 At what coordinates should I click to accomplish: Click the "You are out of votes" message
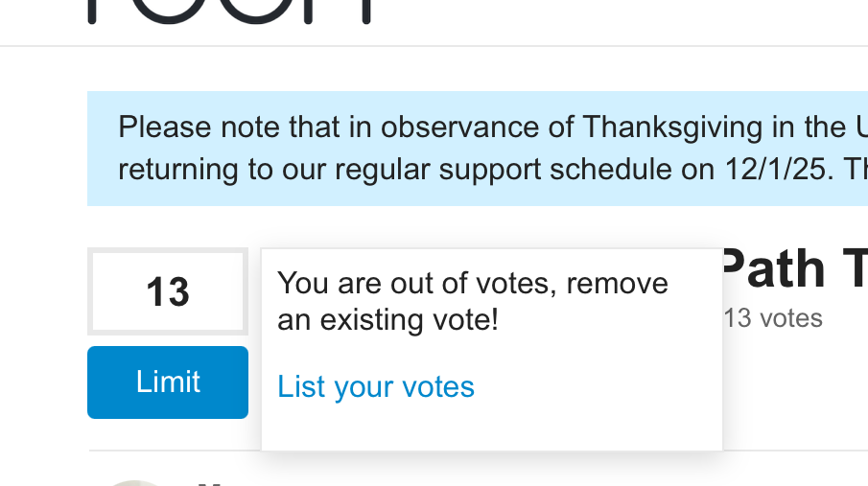[472, 284]
